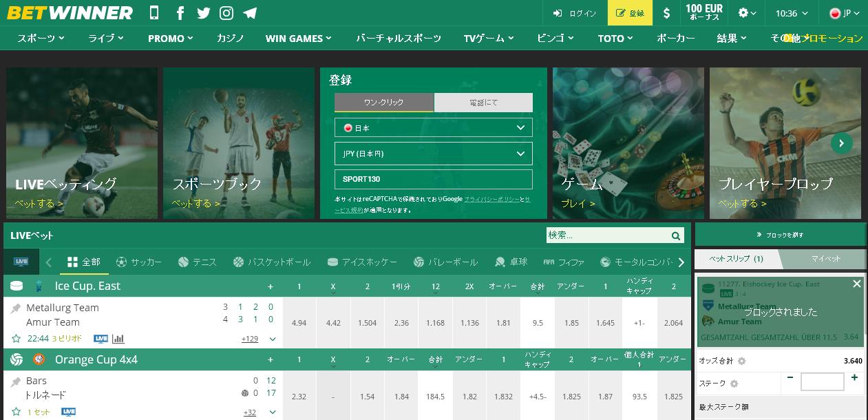Expand Bars match markets chevron

pos(273,412)
